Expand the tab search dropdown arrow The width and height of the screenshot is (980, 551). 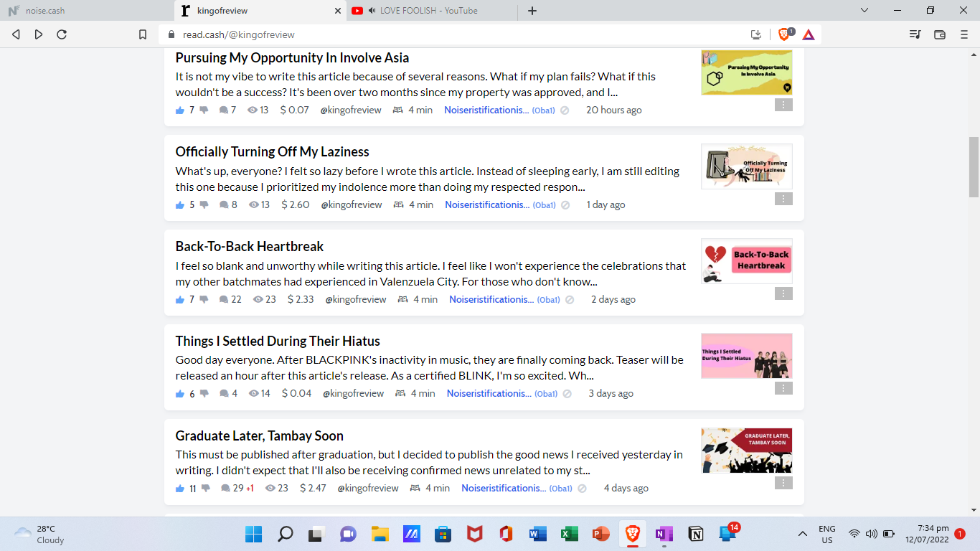864,10
